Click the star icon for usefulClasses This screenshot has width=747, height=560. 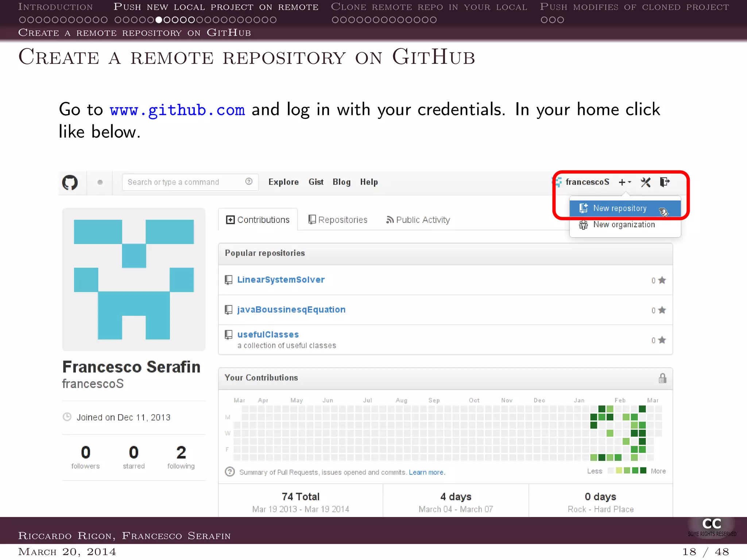pos(662,340)
